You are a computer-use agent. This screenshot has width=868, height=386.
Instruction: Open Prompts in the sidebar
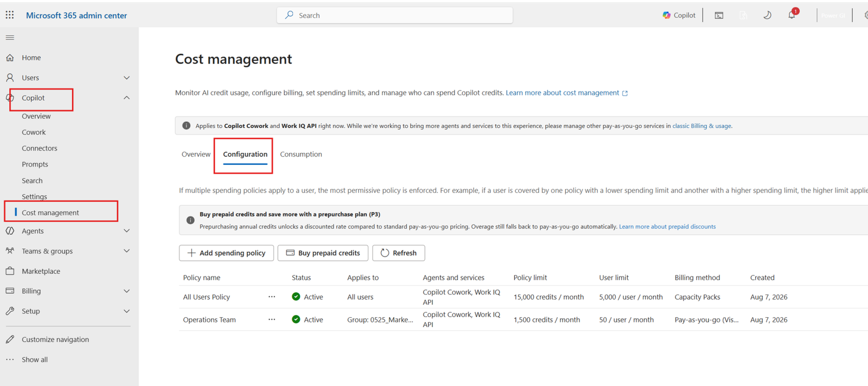coord(35,164)
